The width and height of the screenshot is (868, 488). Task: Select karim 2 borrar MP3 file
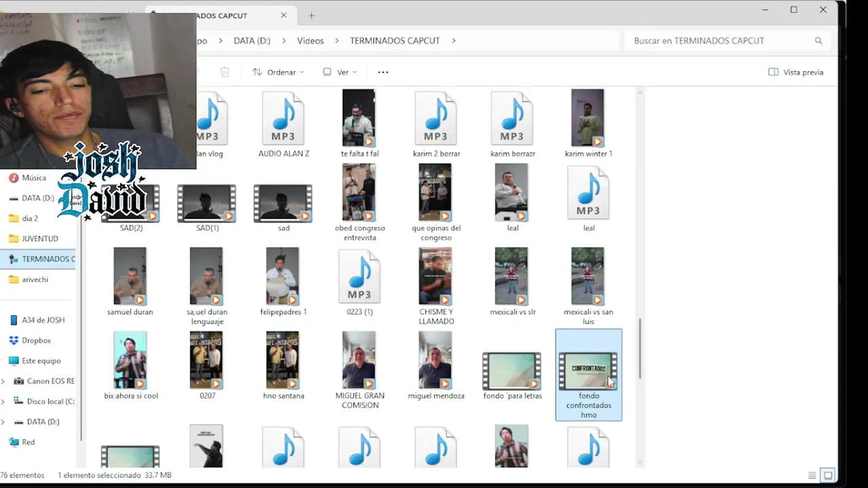tap(436, 124)
